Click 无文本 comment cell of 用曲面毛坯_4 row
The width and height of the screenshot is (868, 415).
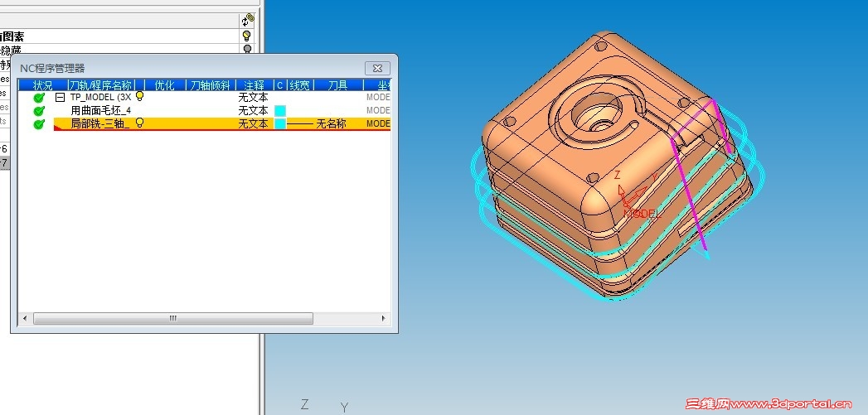coord(253,110)
